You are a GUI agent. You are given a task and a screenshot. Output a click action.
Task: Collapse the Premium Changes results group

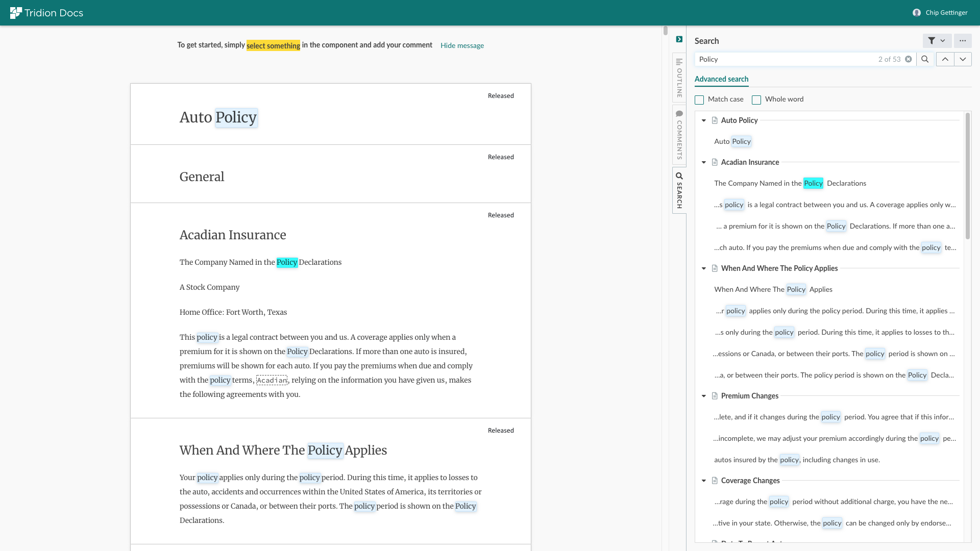click(x=704, y=396)
